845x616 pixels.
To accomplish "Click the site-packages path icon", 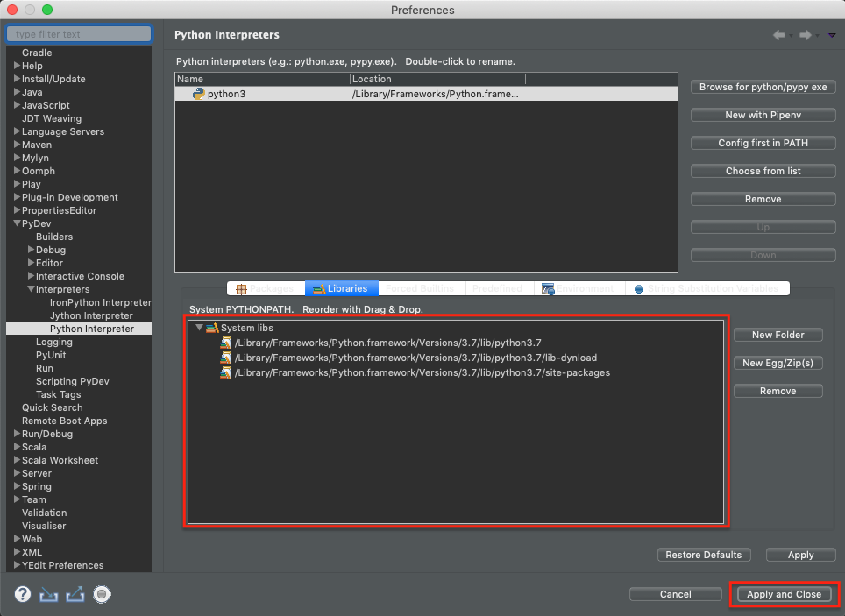I will click(226, 372).
